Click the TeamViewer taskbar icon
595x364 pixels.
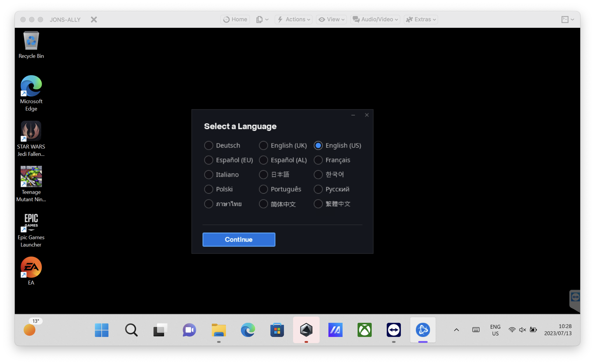[x=394, y=330]
